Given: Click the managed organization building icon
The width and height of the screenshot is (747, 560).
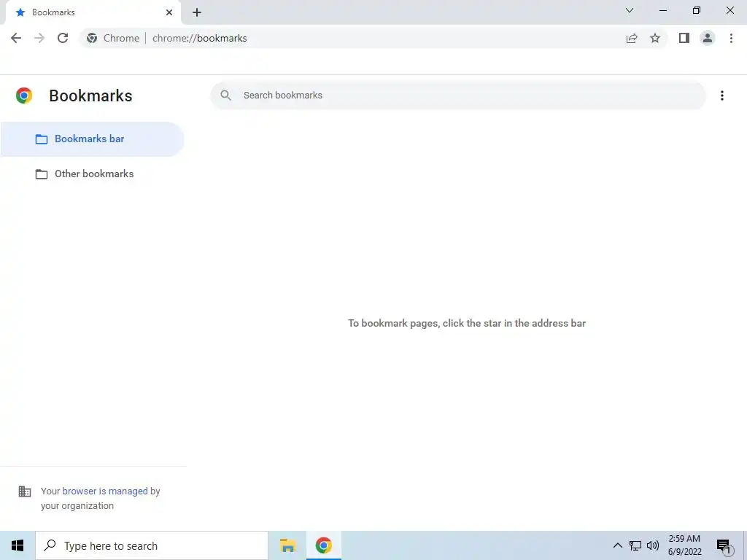Looking at the screenshot, I should click(24, 491).
